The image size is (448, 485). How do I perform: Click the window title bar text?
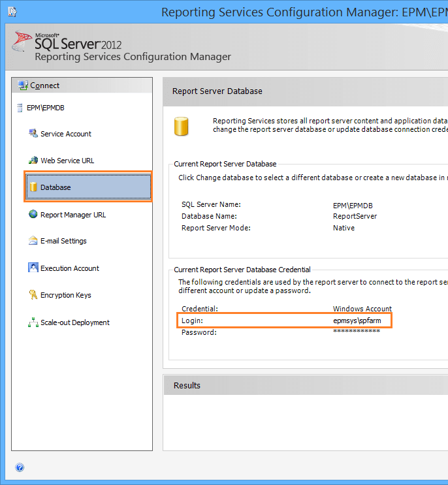tap(304, 12)
